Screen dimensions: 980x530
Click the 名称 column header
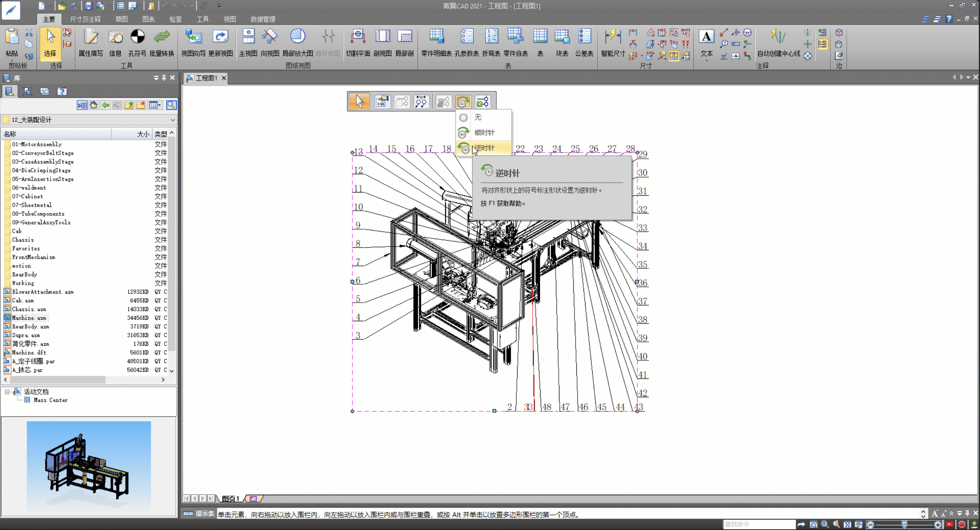(x=56, y=134)
